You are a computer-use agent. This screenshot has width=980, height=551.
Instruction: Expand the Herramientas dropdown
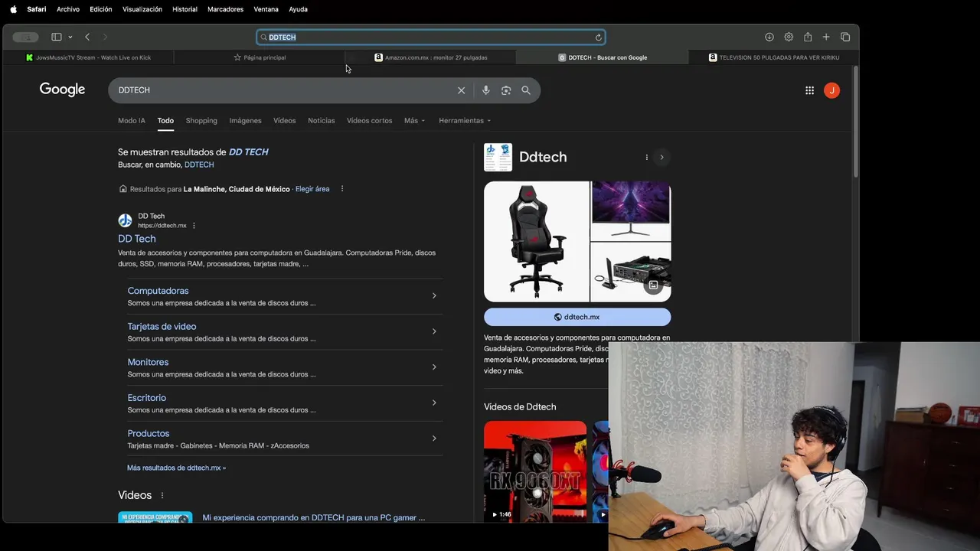[x=465, y=120]
